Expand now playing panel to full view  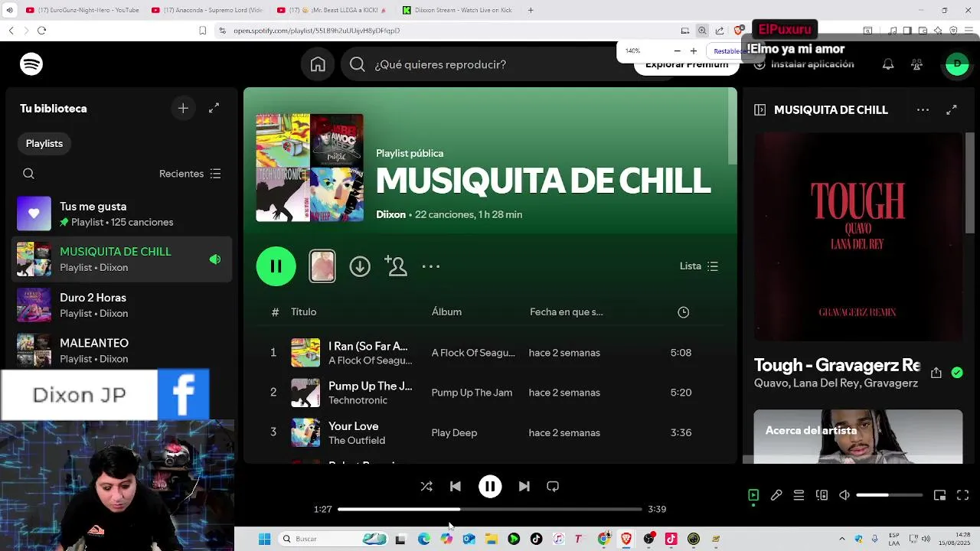click(x=952, y=110)
